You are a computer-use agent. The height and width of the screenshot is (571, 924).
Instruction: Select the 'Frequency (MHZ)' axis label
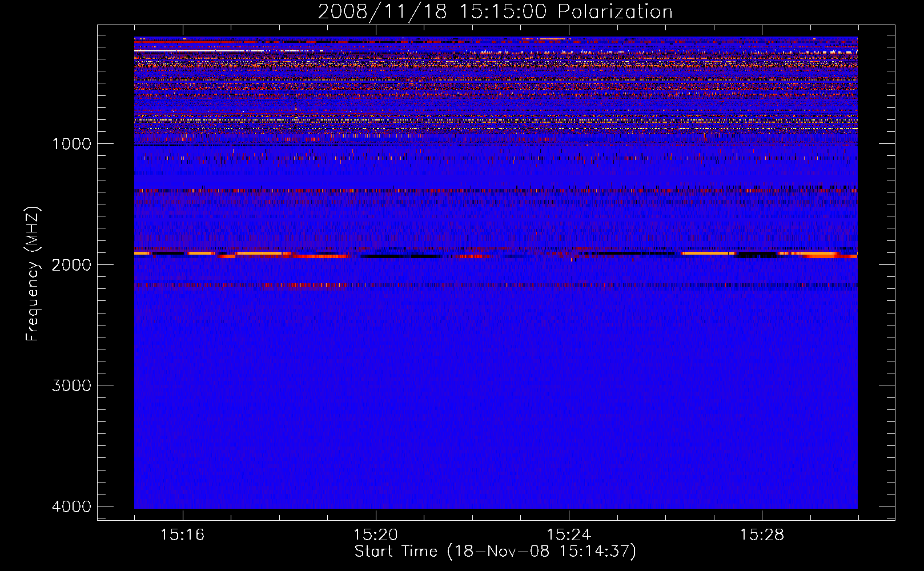click(x=33, y=274)
